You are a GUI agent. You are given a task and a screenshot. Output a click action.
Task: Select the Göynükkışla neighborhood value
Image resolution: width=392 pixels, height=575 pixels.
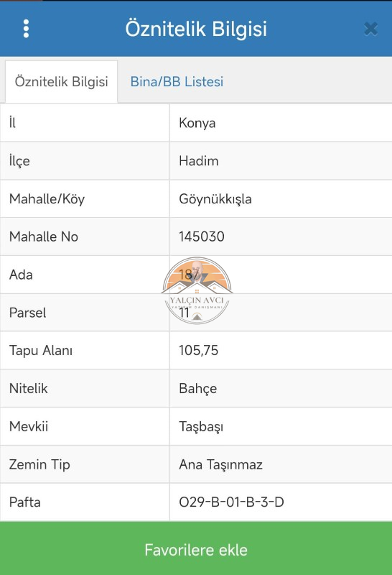(215, 199)
